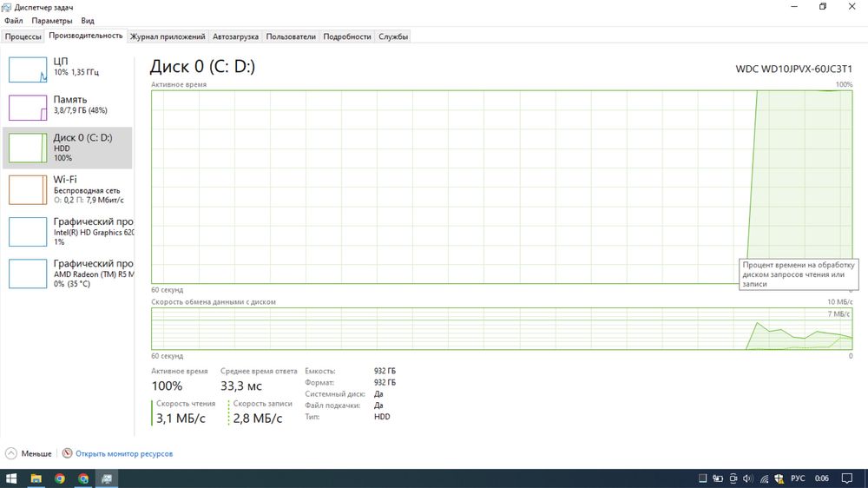Click the Файл подкачки Да value
868x488 pixels.
[x=378, y=406]
